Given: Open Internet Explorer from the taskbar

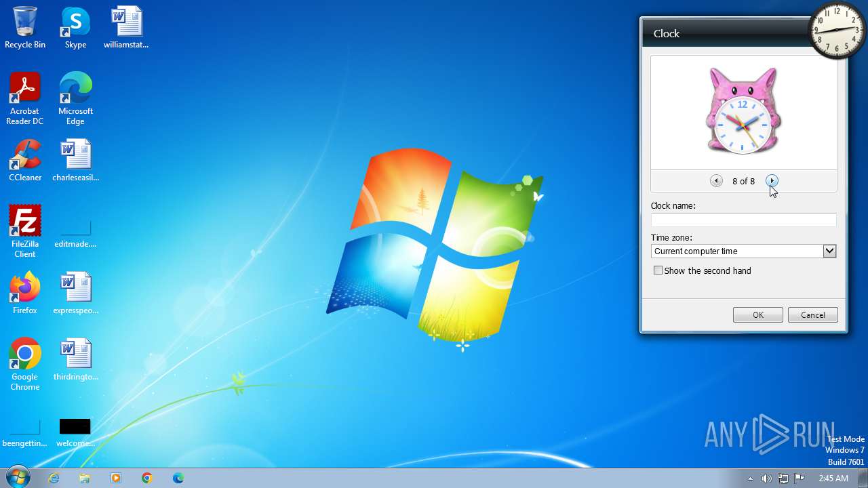Looking at the screenshot, I should point(54,478).
